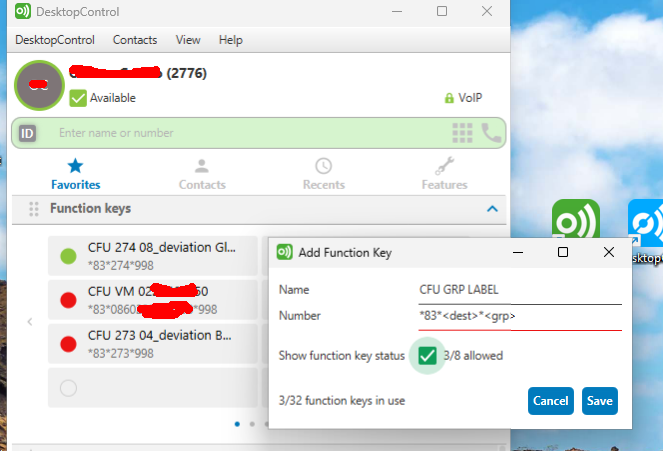
Task: Click the phone call icon
Action: pyautogui.click(x=491, y=133)
